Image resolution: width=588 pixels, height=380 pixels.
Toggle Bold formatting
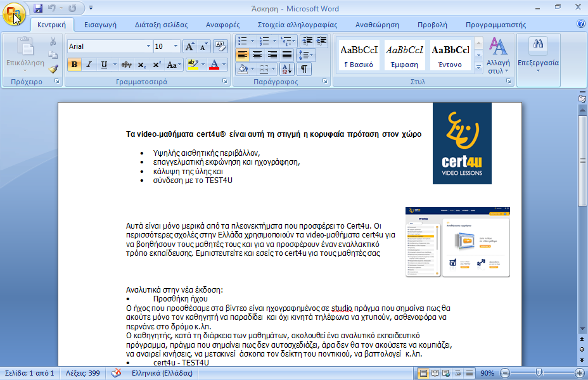(74, 65)
